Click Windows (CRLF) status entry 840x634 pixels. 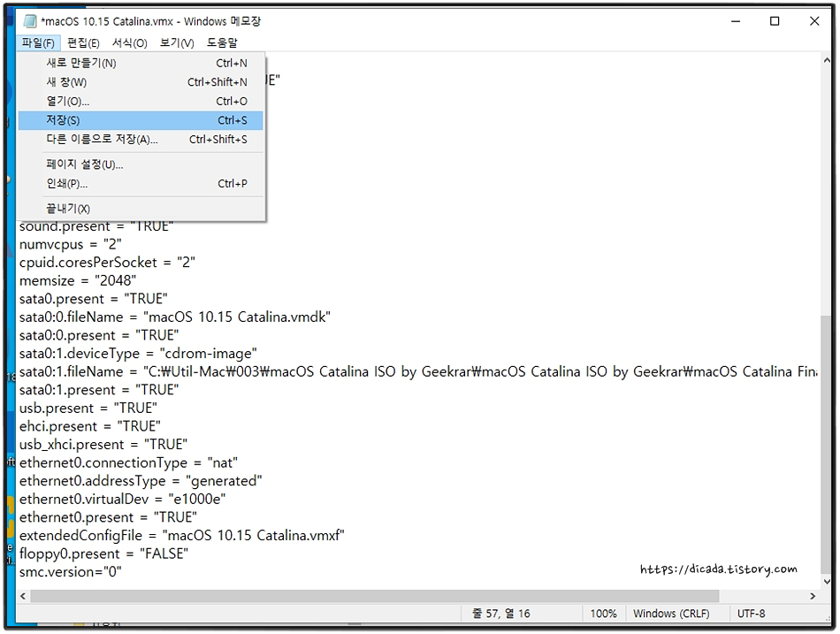671,614
